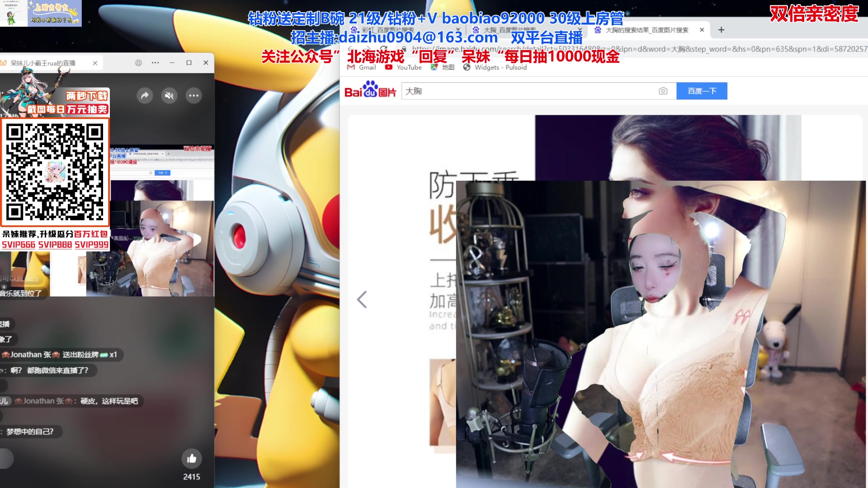The width and height of the screenshot is (868, 488).
Task: Click the like count 2415
Action: coord(192,477)
